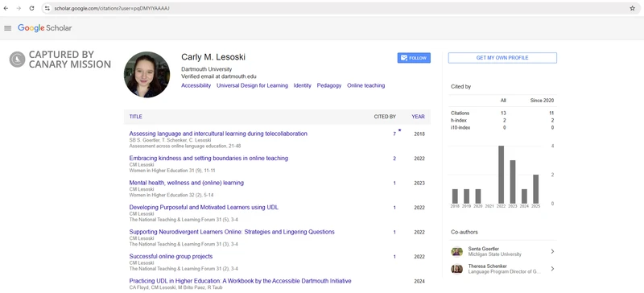
Task: Follow this author with the Follow button
Action: coord(414,58)
